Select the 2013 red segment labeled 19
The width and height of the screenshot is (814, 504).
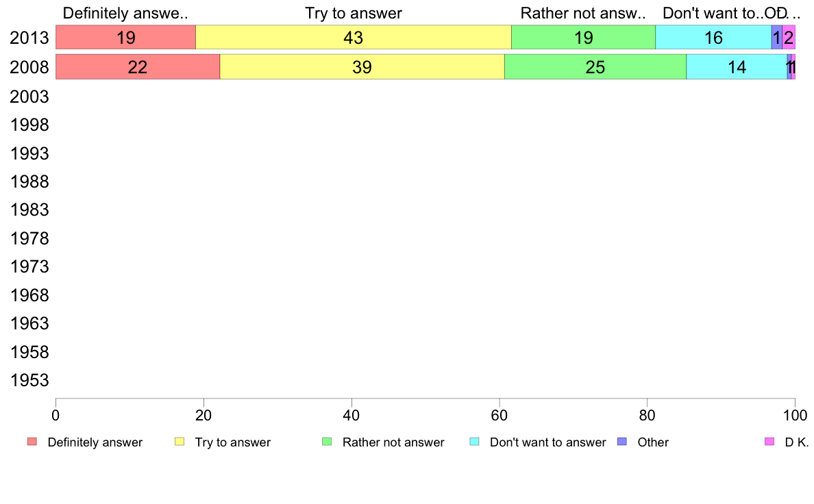(125, 38)
